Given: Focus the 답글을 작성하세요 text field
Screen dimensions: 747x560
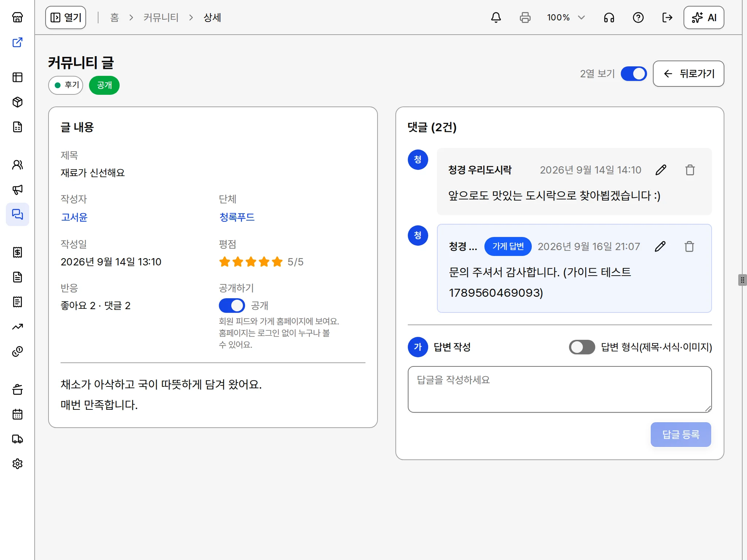Looking at the screenshot, I should pyautogui.click(x=560, y=389).
